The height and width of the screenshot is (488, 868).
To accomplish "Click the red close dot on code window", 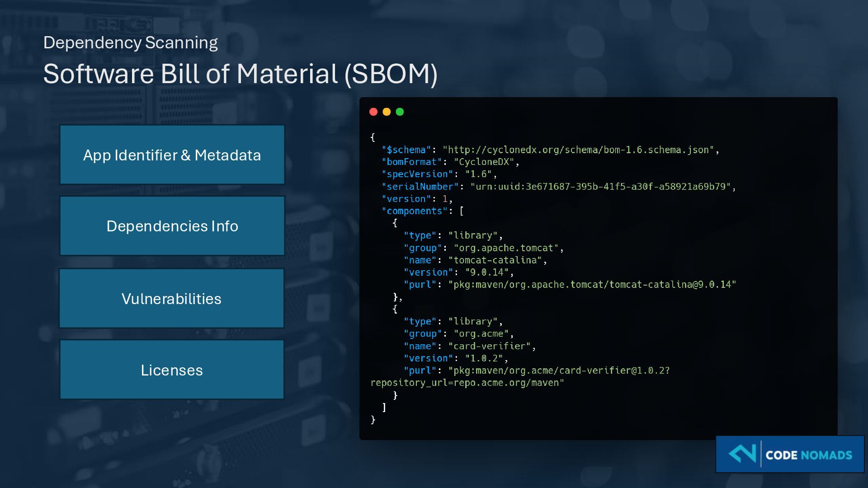I will pyautogui.click(x=373, y=112).
